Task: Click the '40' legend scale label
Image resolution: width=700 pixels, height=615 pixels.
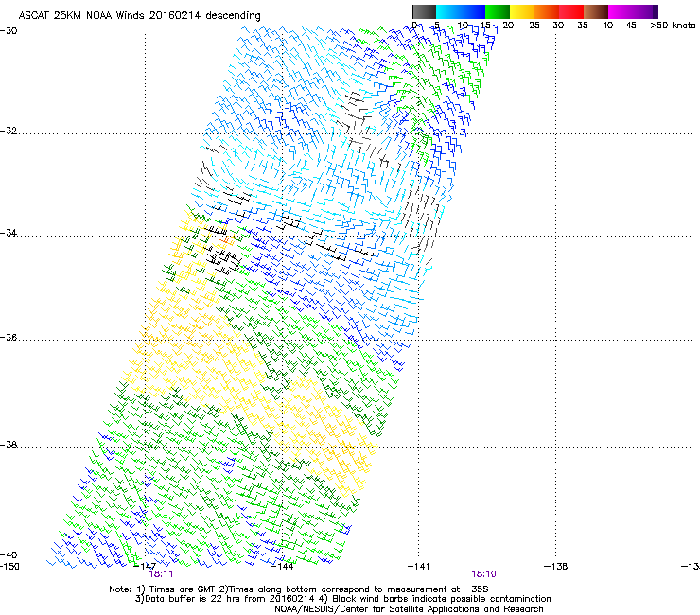Action: coord(607,26)
